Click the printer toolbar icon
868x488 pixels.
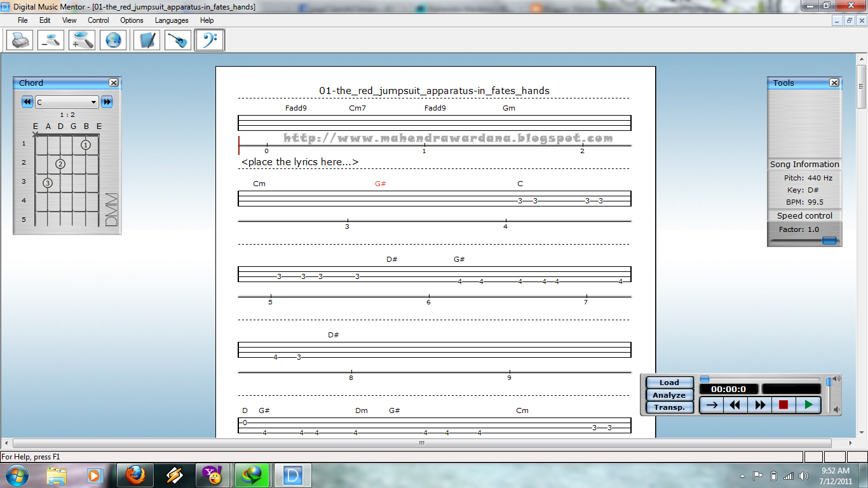(x=20, y=41)
